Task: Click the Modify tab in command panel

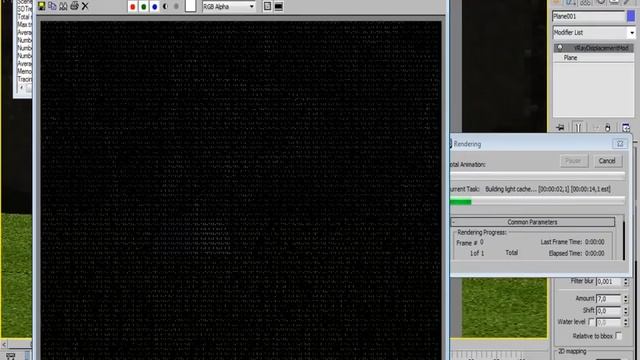Action: (x=570, y=2)
